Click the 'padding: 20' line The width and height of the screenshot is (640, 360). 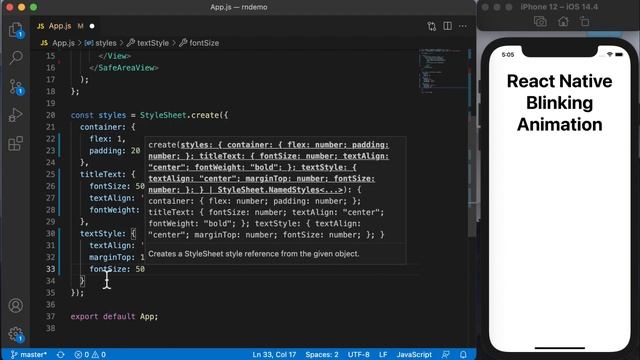coord(115,151)
